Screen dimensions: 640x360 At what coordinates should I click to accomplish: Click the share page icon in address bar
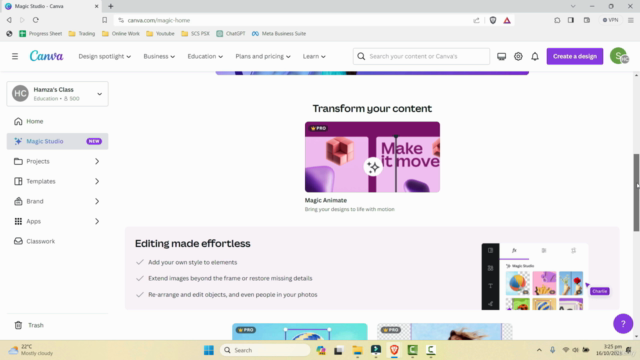(x=476, y=20)
